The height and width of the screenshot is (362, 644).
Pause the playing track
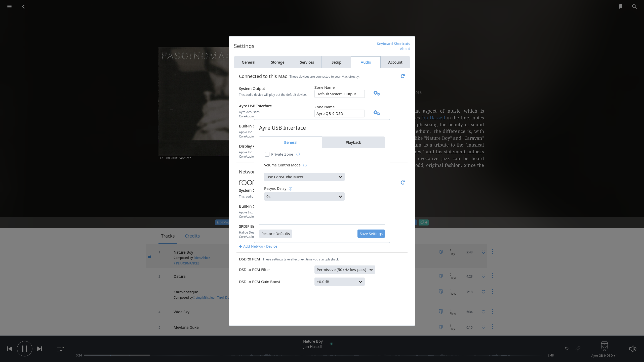(x=25, y=349)
